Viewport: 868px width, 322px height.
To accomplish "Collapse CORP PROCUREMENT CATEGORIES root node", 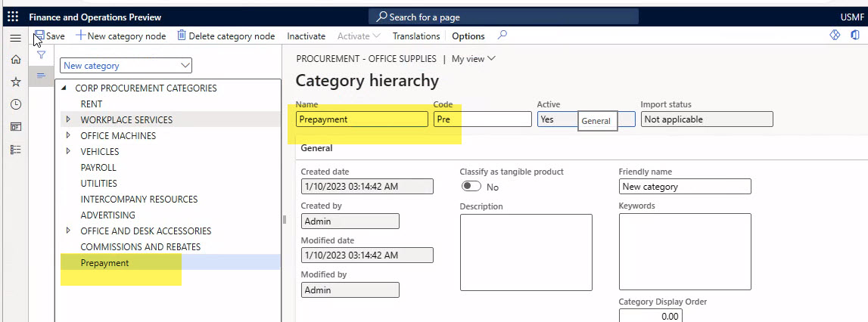I will tap(64, 88).
